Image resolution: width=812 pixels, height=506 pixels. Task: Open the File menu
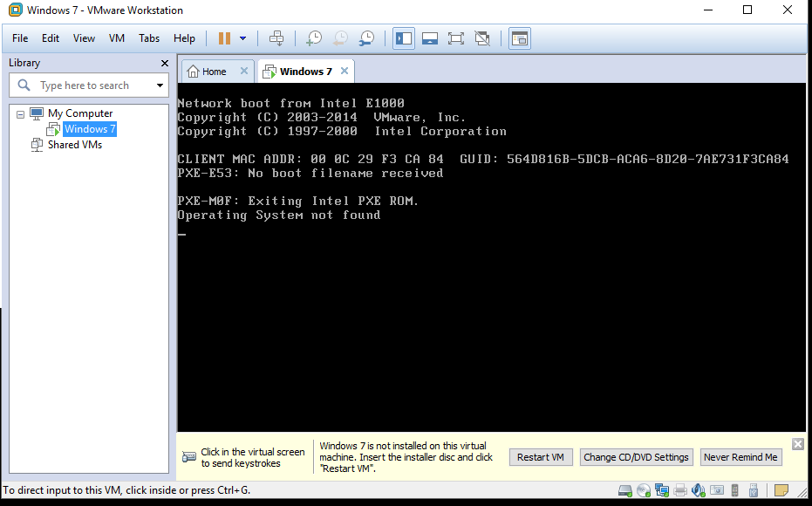pos(20,38)
